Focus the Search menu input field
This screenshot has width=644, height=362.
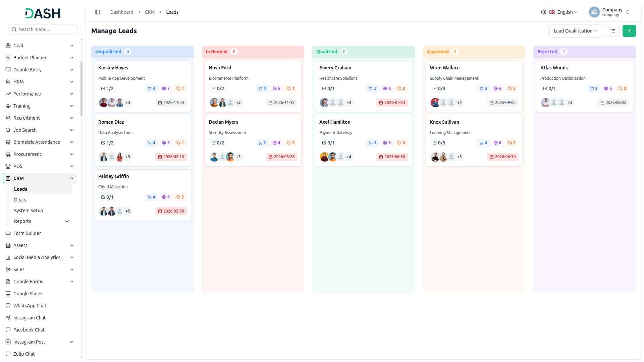43,29
